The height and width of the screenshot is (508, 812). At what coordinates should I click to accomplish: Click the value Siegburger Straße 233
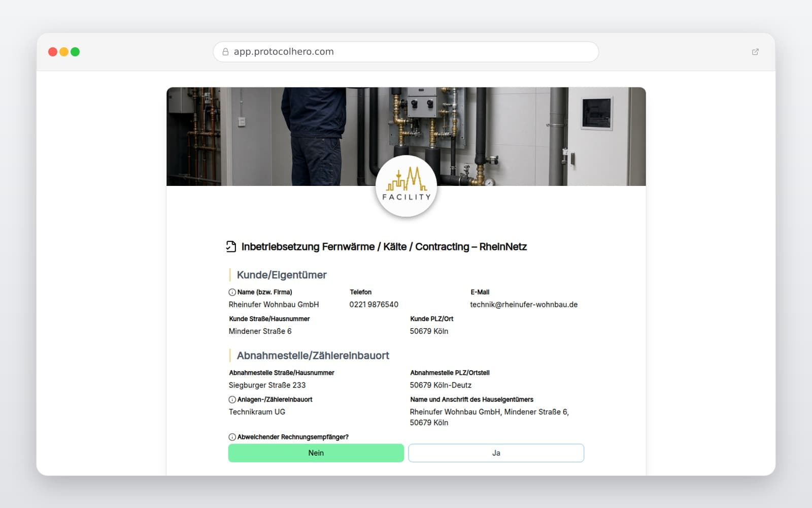tap(267, 385)
